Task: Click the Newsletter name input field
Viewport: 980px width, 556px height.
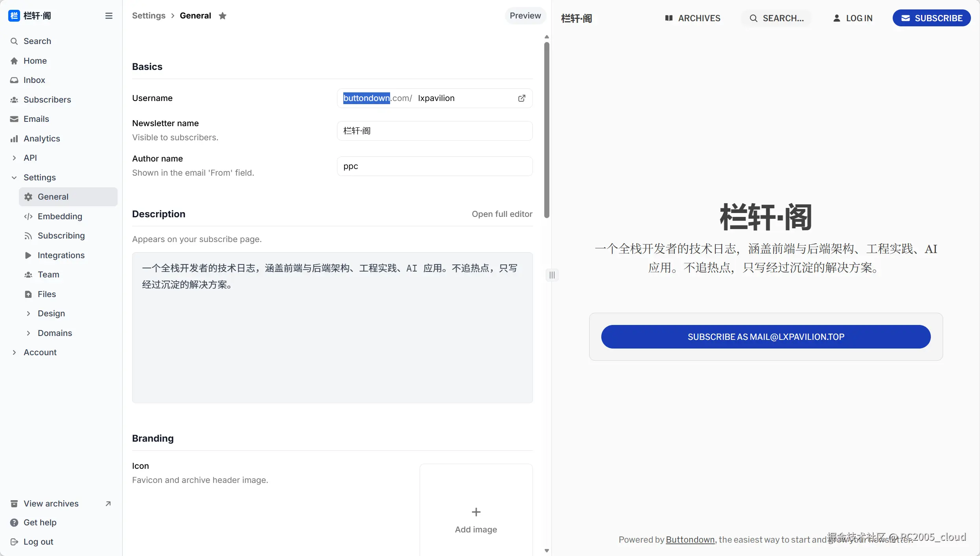Action: pos(435,131)
